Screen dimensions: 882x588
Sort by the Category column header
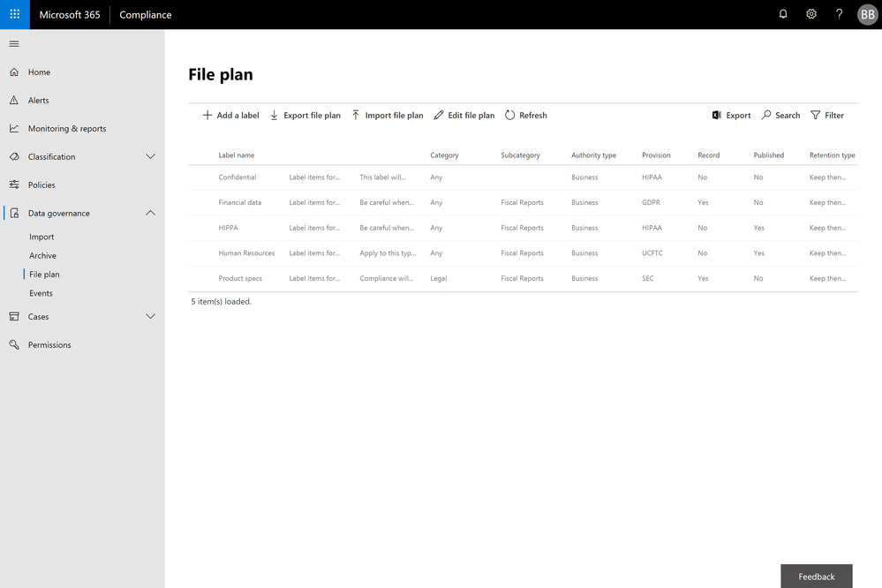pos(444,155)
